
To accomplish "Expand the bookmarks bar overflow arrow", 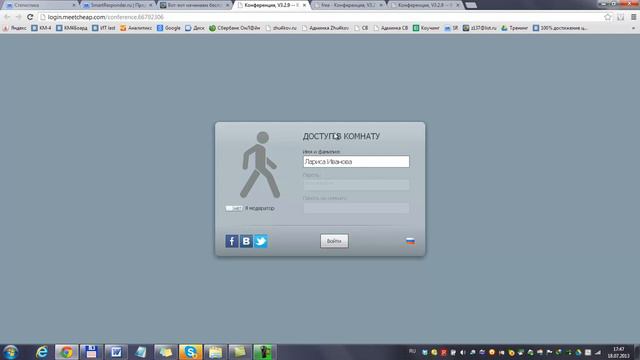I will pyautogui.click(x=633, y=28).
